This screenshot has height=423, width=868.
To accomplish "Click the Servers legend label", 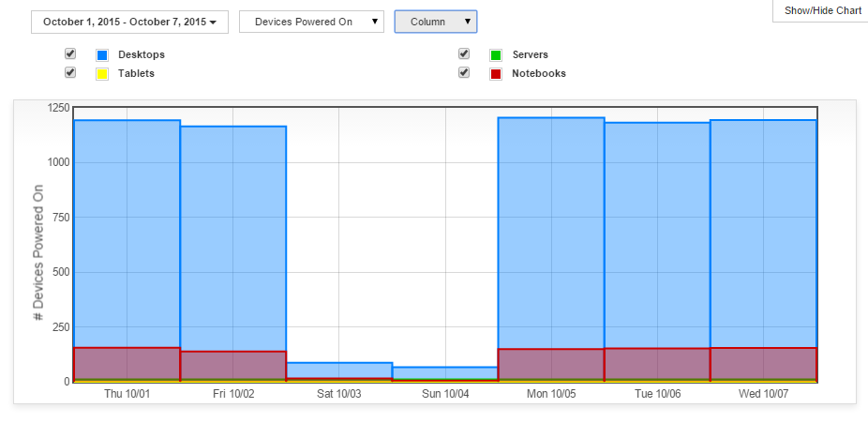I will pyautogui.click(x=530, y=55).
